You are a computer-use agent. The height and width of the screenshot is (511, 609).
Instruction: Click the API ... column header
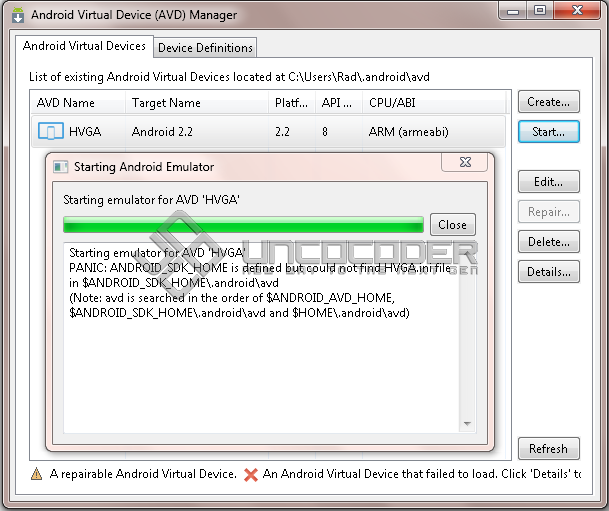tap(339, 103)
